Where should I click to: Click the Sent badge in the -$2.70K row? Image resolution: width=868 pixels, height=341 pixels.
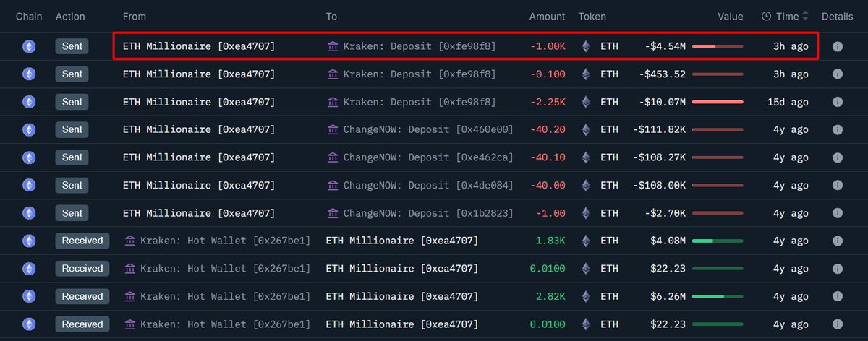pos(72,213)
